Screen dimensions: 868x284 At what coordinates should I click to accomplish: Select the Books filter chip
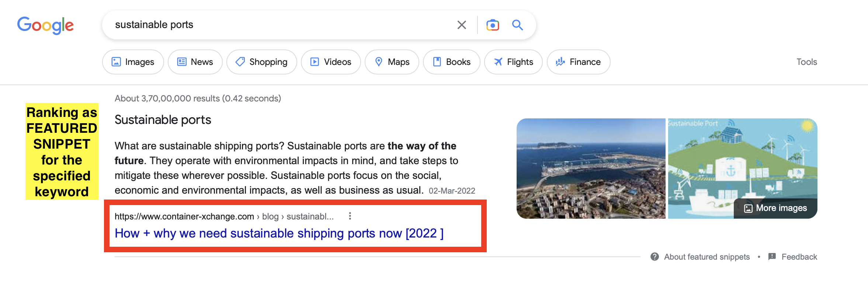[x=451, y=62]
